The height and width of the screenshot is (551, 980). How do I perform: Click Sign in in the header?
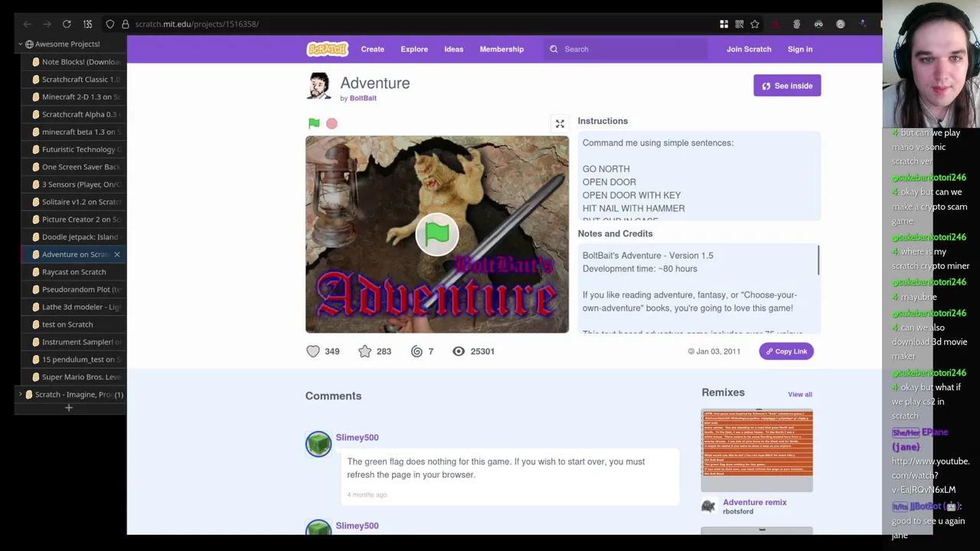[800, 49]
